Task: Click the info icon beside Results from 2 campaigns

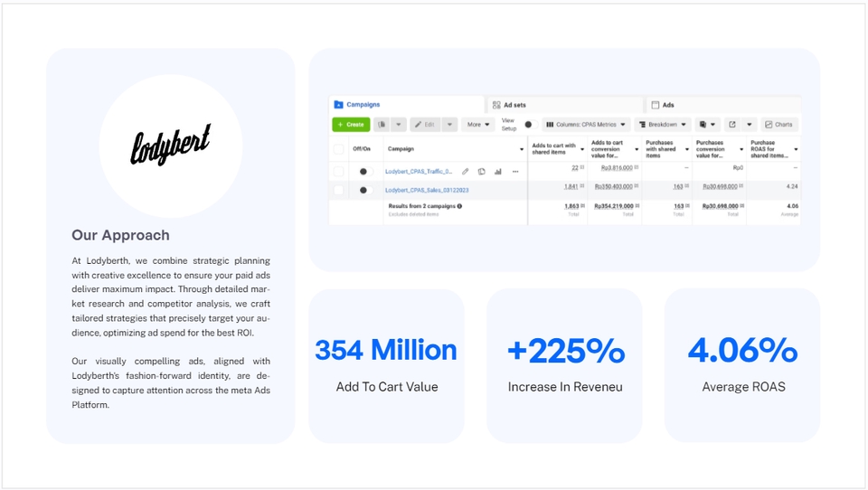Action: point(459,206)
